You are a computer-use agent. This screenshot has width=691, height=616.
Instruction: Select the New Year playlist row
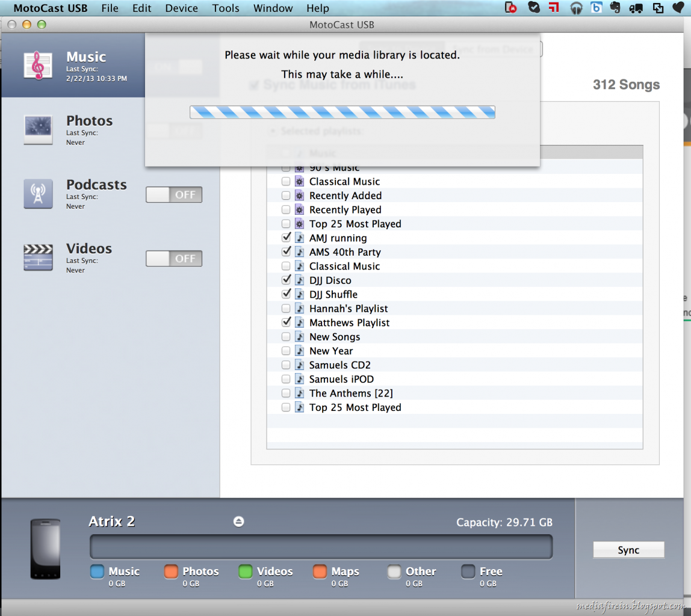click(x=332, y=351)
